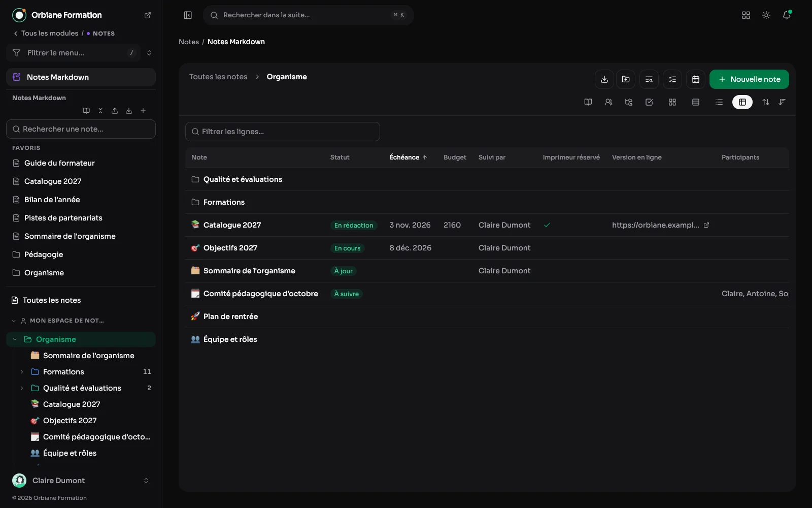Switch to the open-book reading view
The image size is (812, 508).
(588, 102)
